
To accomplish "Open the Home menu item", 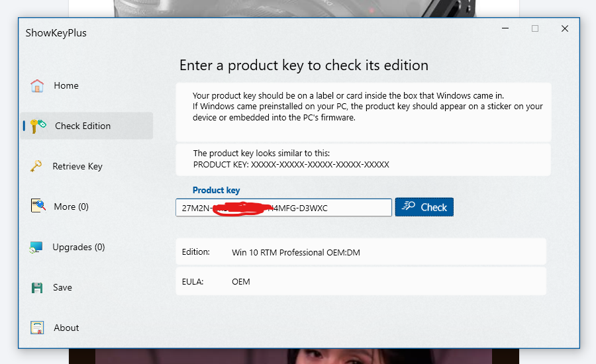I will pos(87,85).
